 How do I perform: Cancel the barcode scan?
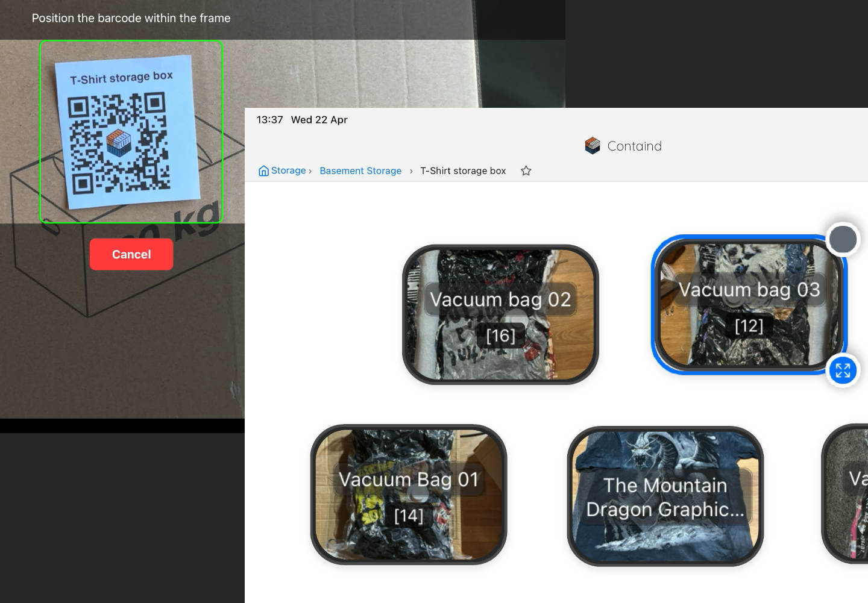(131, 254)
